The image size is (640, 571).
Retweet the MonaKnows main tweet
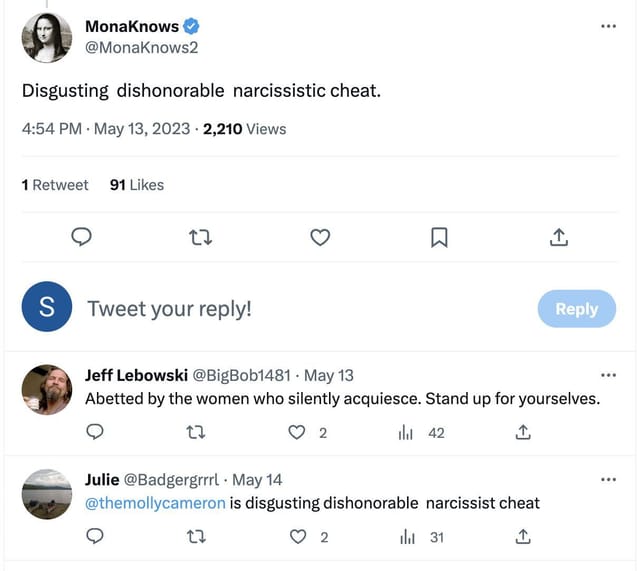click(201, 237)
